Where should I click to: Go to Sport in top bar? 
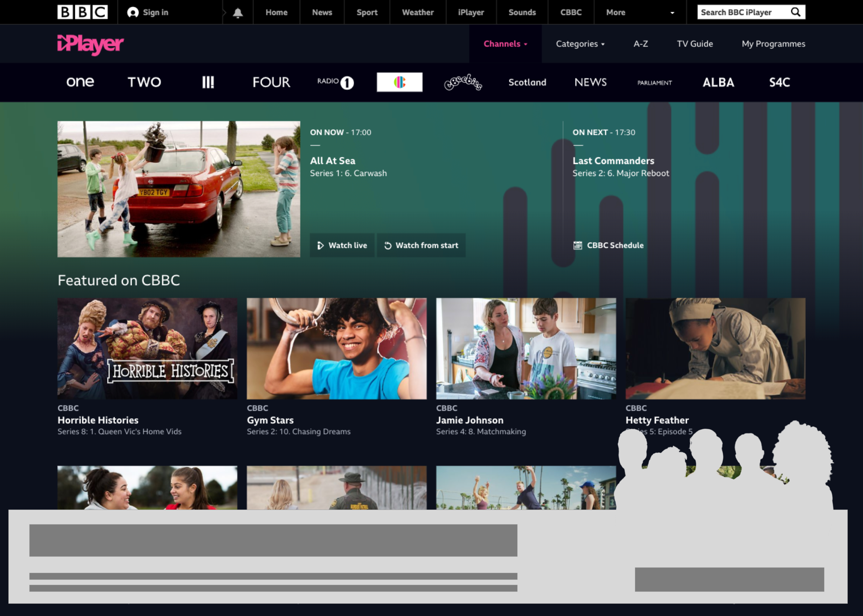[x=367, y=12]
